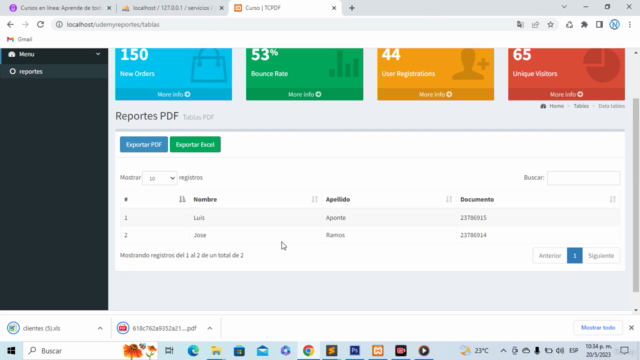Viewport: 640px width, 360px height.
Task: Open XAMPP from the taskbar
Action: (x=378, y=351)
